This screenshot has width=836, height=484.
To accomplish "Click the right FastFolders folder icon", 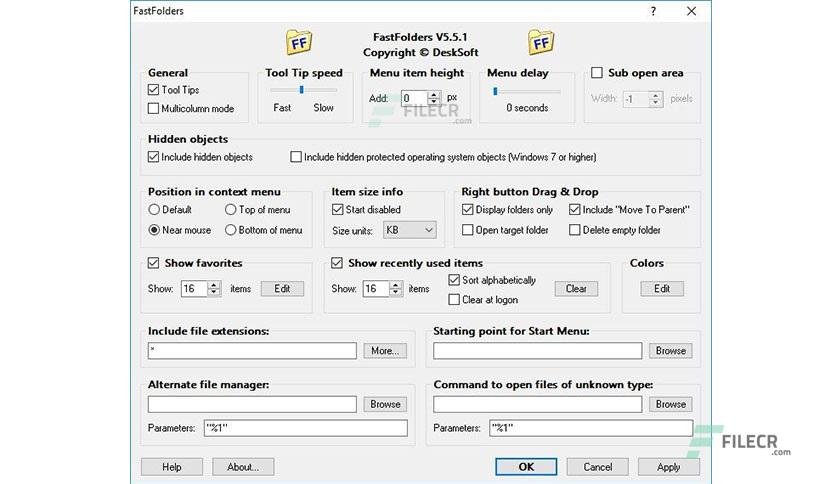I will pos(541,42).
